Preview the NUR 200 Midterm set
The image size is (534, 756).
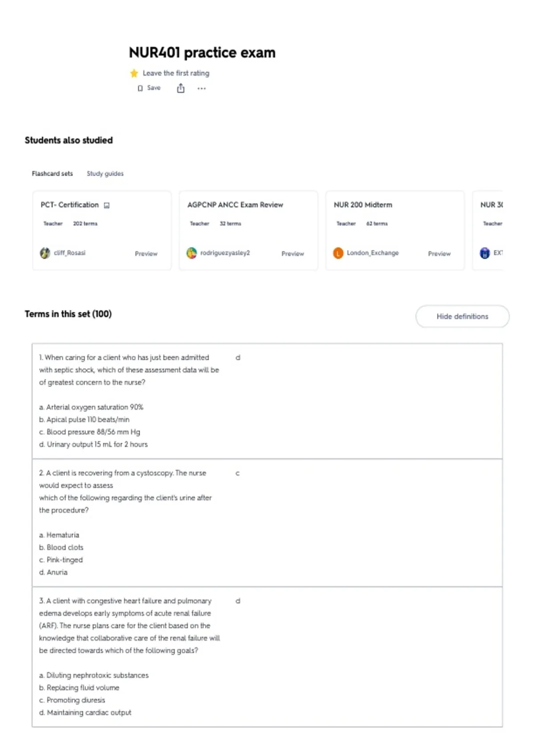pos(439,253)
